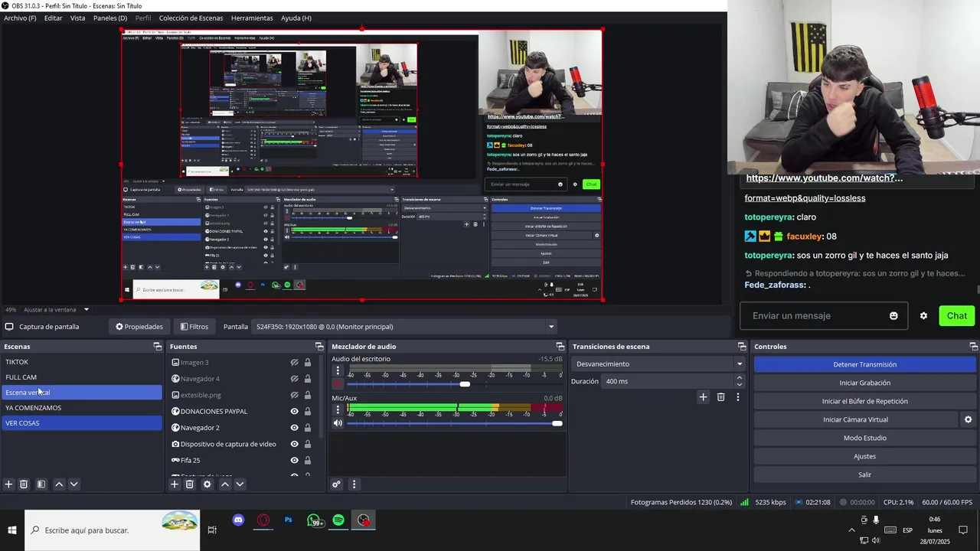Open source properties gear in Fuentes toolbar
The image size is (980, 551).
(207, 484)
